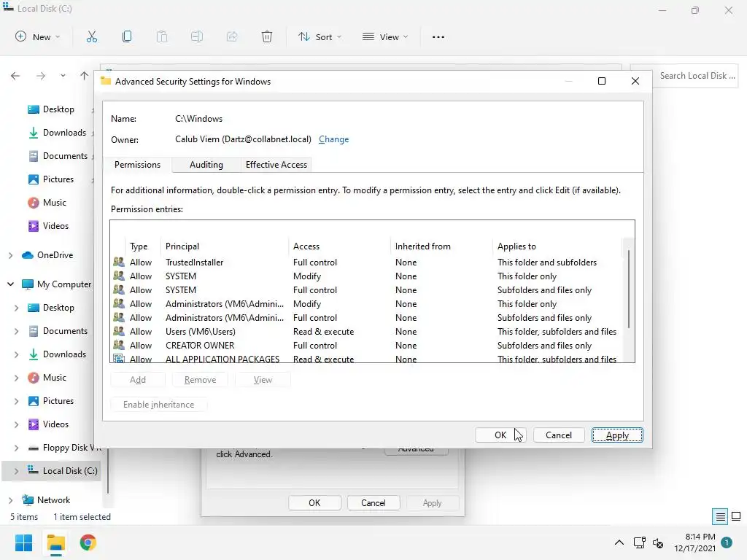Screen dimensions: 747x560
Task: Go back using the left arrow
Action: click(x=15, y=76)
